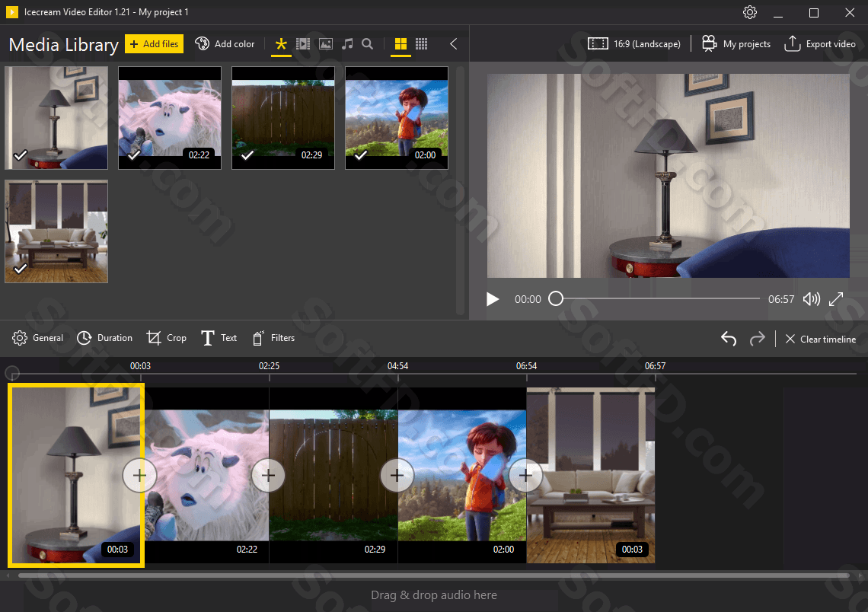Image resolution: width=868 pixels, height=612 pixels.
Task: Open the Crop tool
Action: pos(166,338)
